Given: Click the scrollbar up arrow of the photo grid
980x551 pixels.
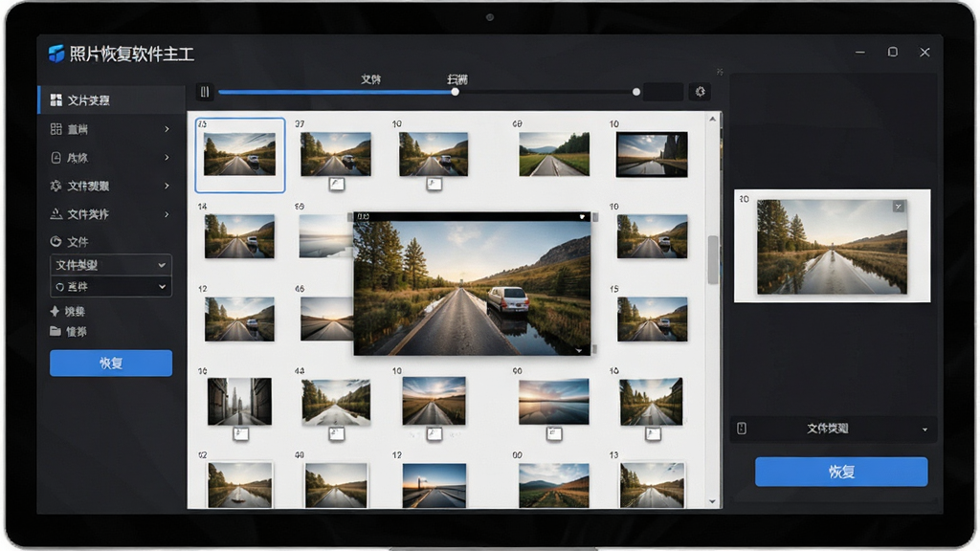Looking at the screenshot, I should (712, 119).
